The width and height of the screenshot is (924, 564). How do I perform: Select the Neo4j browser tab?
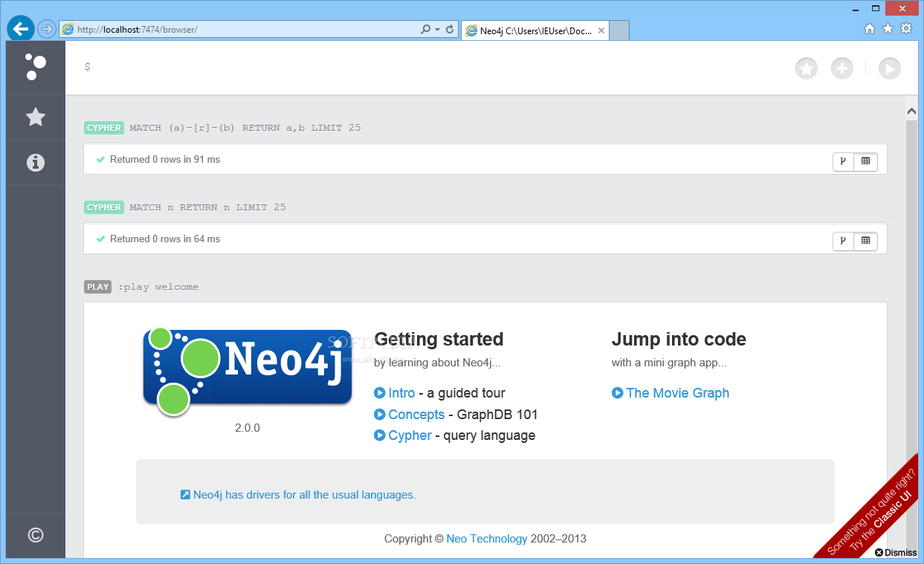pyautogui.click(x=535, y=30)
